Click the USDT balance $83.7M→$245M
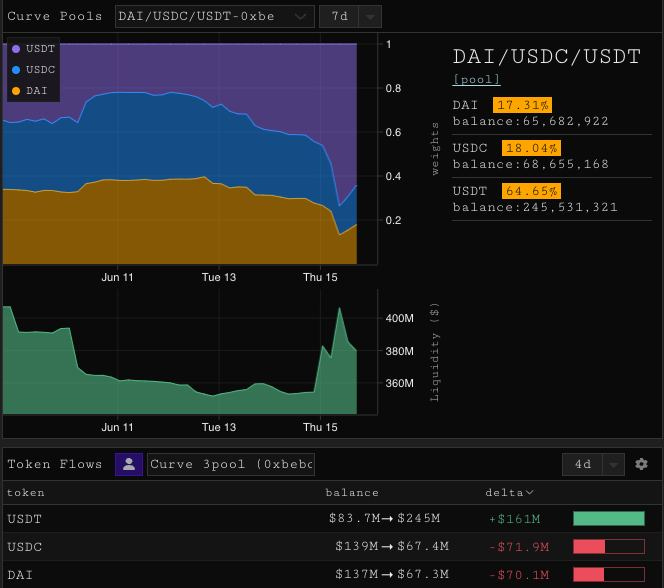This screenshot has width=664, height=588. point(385,518)
